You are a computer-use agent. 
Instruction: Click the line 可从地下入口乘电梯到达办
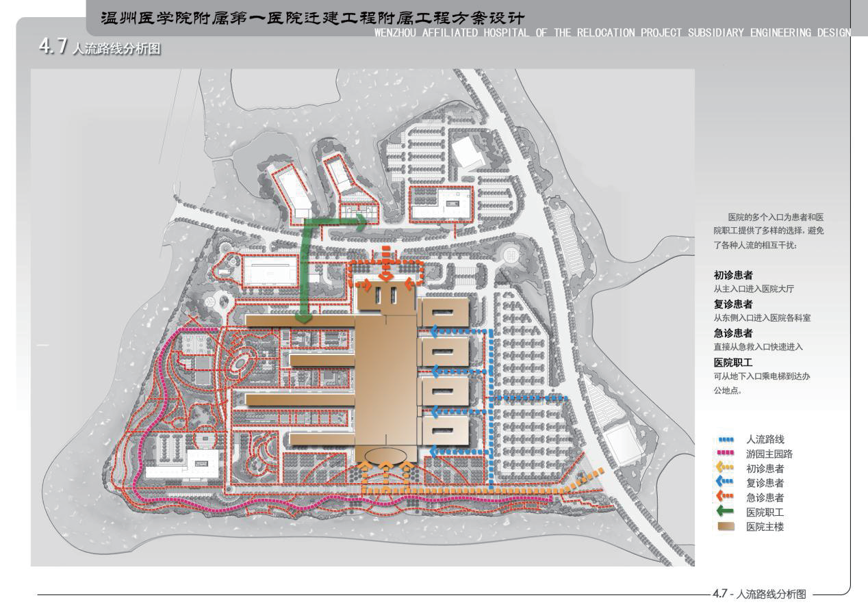[x=763, y=376]
